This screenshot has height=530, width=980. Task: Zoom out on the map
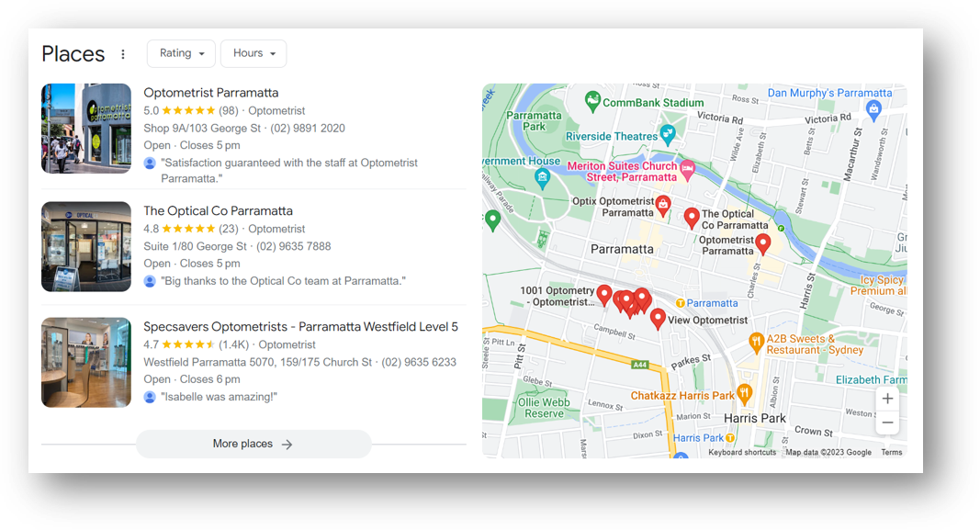(x=886, y=423)
